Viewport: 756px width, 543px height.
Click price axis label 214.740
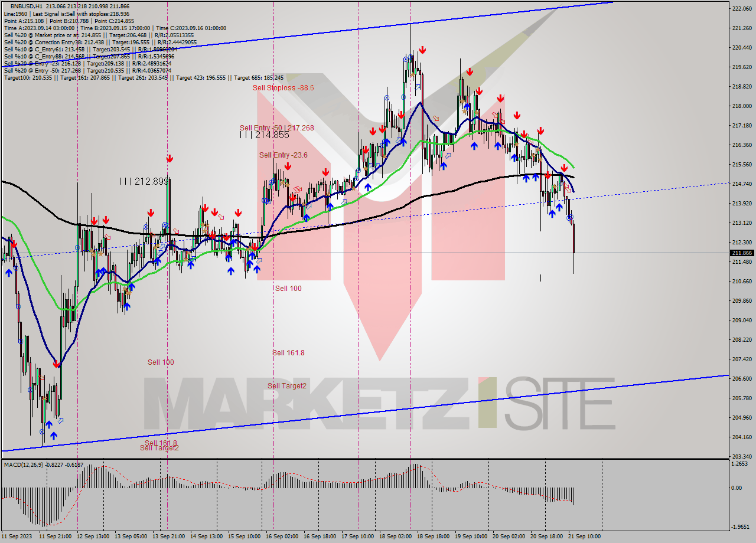(x=742, y=184)
